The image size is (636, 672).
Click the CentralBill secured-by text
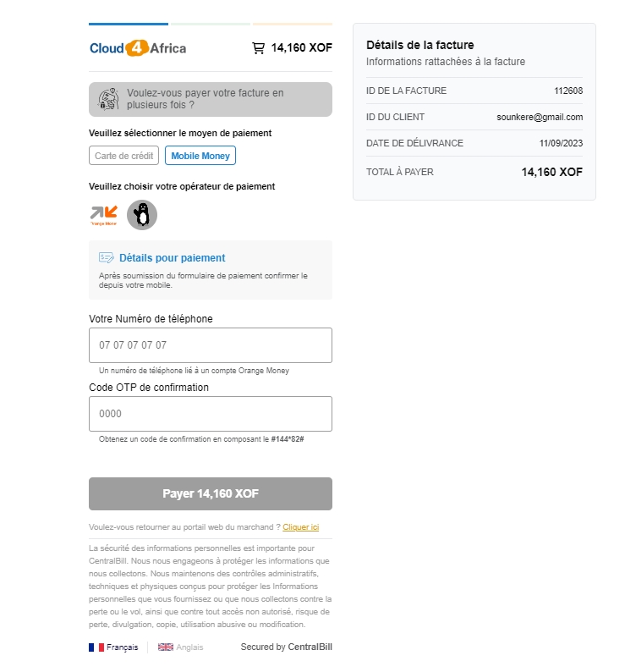287,647
